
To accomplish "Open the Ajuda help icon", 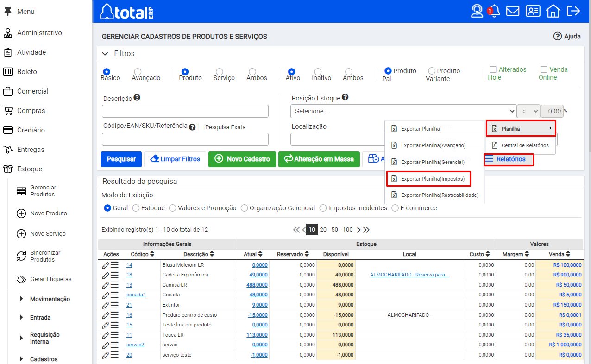I will coord(558,36).
